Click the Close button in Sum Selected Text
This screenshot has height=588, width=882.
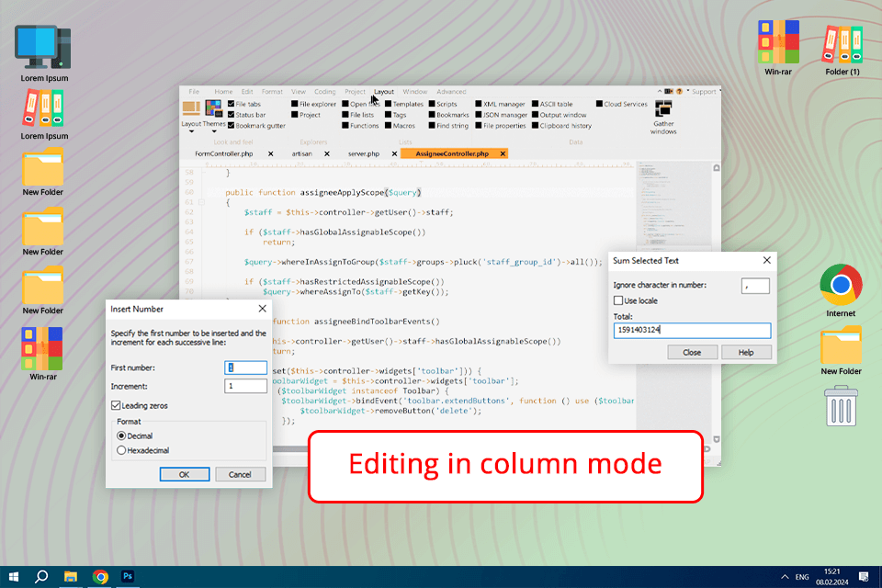(x=692, y=352)
